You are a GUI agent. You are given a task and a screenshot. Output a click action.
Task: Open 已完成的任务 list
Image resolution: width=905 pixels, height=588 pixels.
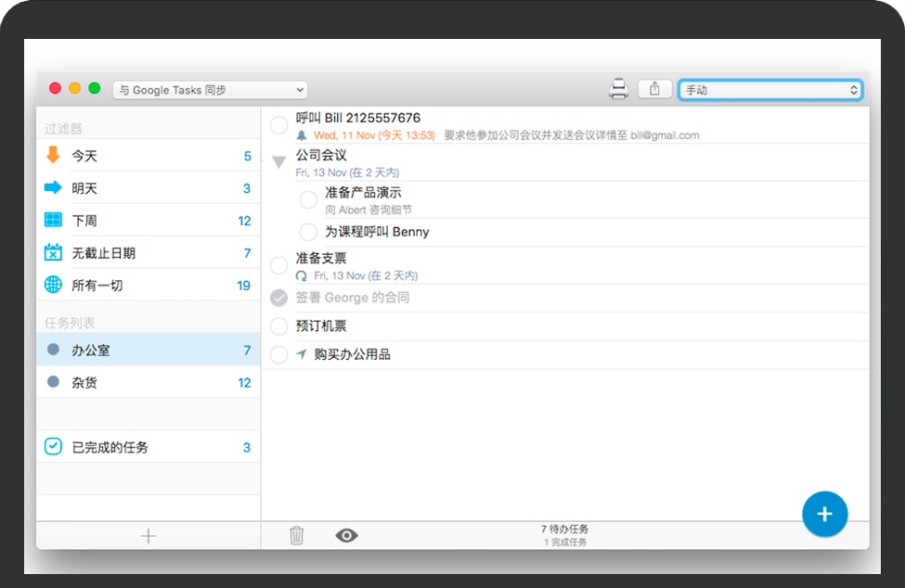pos(110,447)
